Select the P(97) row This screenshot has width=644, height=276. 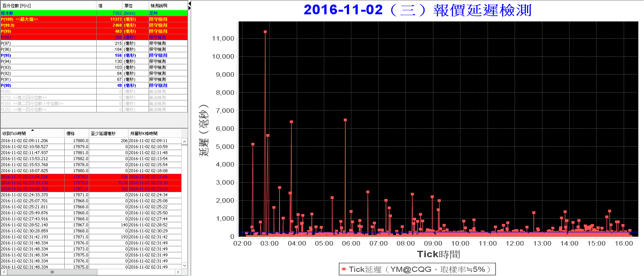tap(94, 43)
